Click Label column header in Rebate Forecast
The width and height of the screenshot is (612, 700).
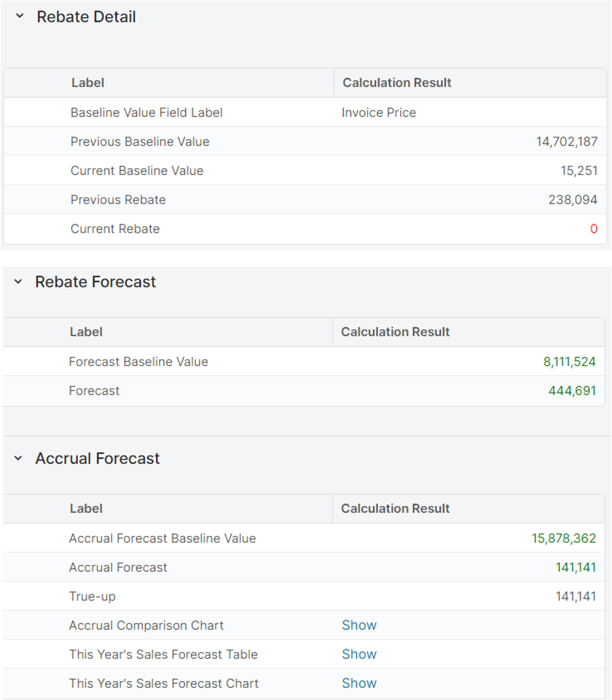[86, 332]
